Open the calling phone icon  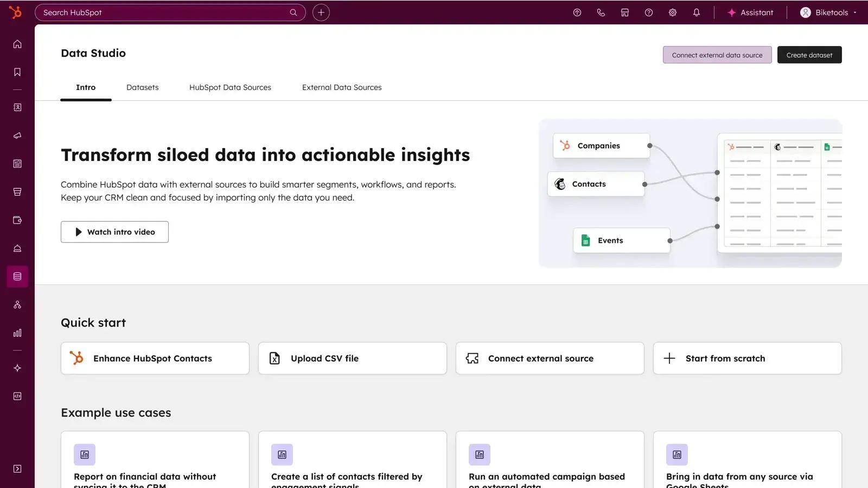601,12
